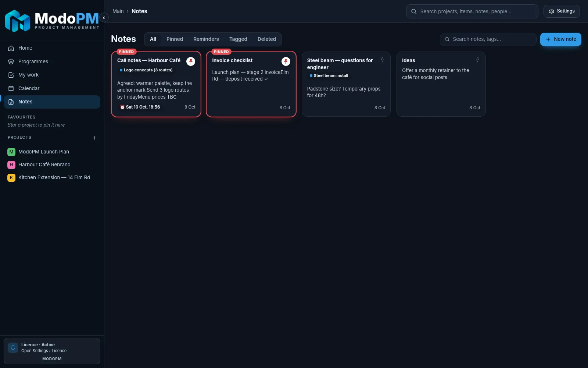This screenshot has width=588, height=368.
Task: Click the Steel beam install tag
Action: pos(329,76)
